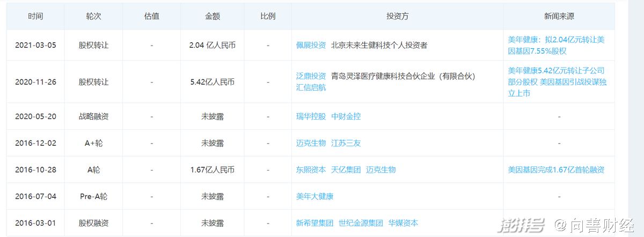Viewport: 644px width, 237px height.
Task: Open the 中财金控 investor link
Action: pyautogui.click(x=346, y=116)
